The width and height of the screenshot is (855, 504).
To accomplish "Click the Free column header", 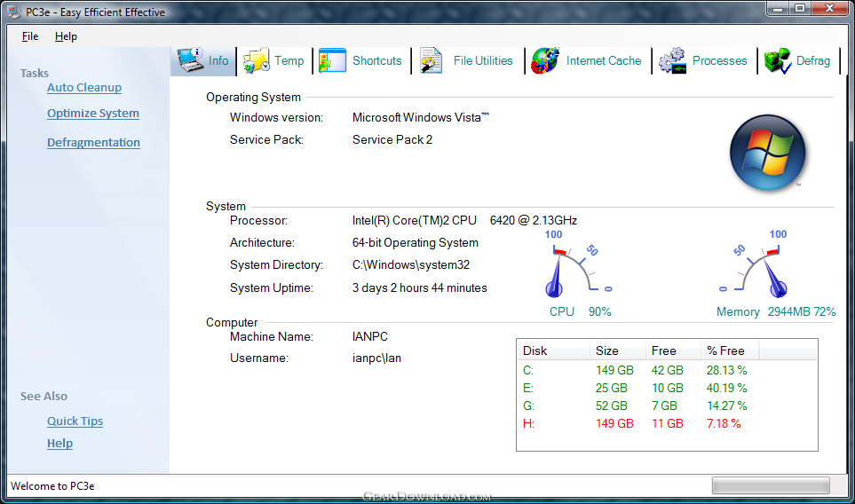I will click(x=673, y=350).
